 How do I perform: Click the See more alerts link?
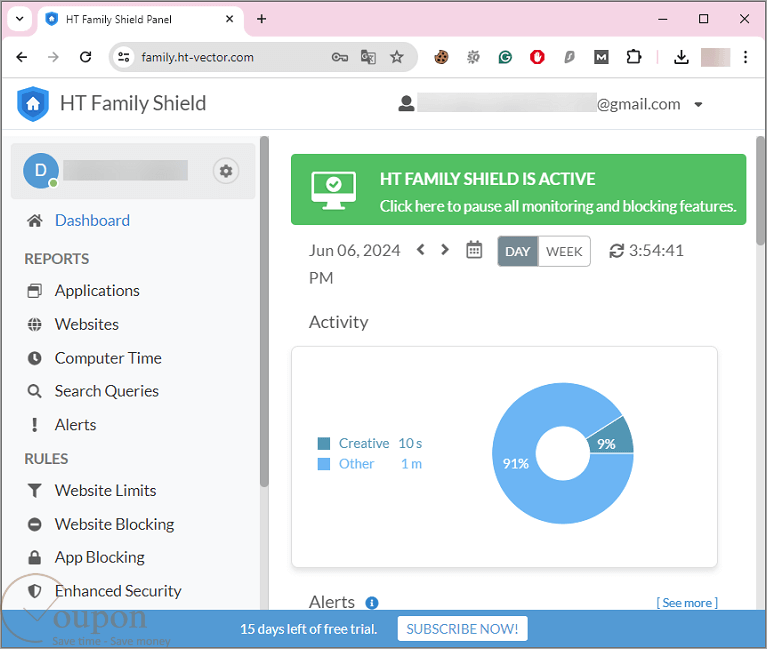[687, 603]
